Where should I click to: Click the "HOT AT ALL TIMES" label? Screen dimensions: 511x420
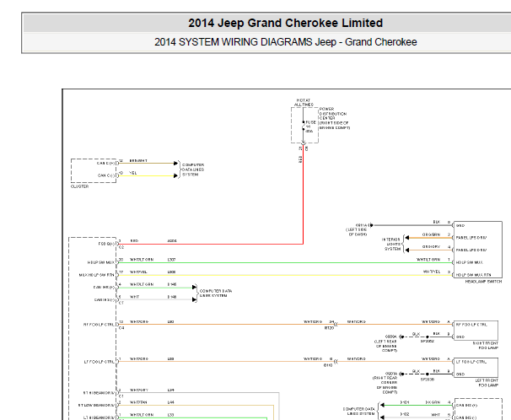coord(304,102)
